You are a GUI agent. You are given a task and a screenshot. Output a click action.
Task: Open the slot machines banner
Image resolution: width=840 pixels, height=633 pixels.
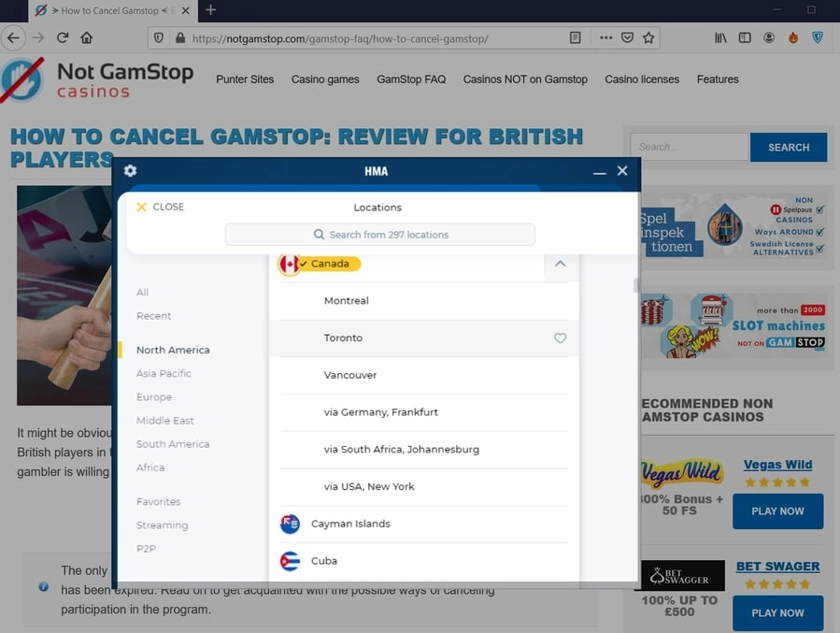coord(733,326)
